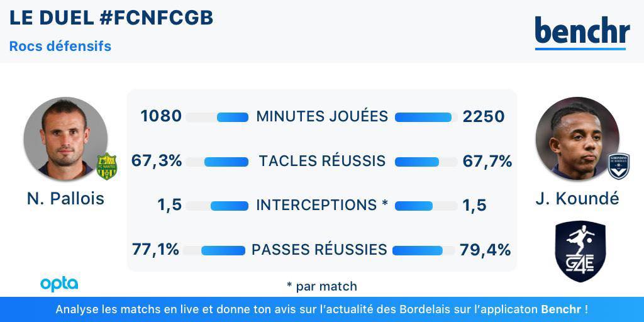Click the * par match footnote
644x322 pixels.
[x=322, y=286]
